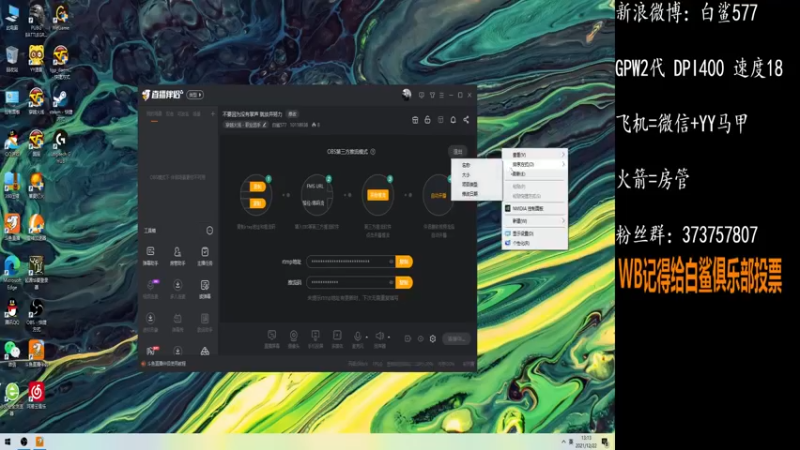
Task: Click the 直播码 masked input field
Action: coord(350,282)
